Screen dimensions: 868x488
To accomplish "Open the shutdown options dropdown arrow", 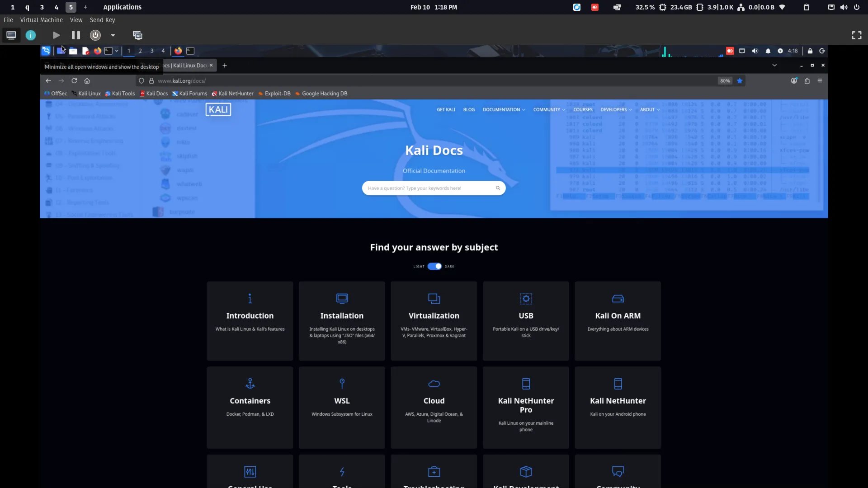I will pos(113,35).
